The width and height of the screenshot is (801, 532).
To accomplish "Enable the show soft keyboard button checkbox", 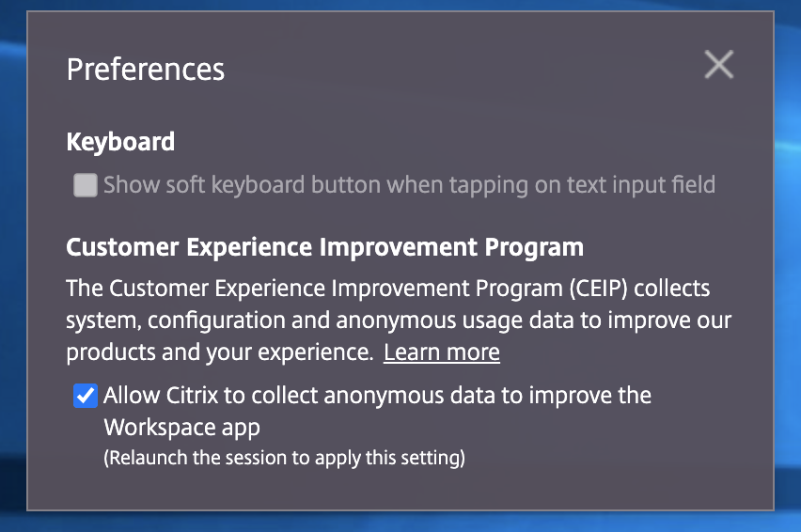I will [x=86, y=185].
